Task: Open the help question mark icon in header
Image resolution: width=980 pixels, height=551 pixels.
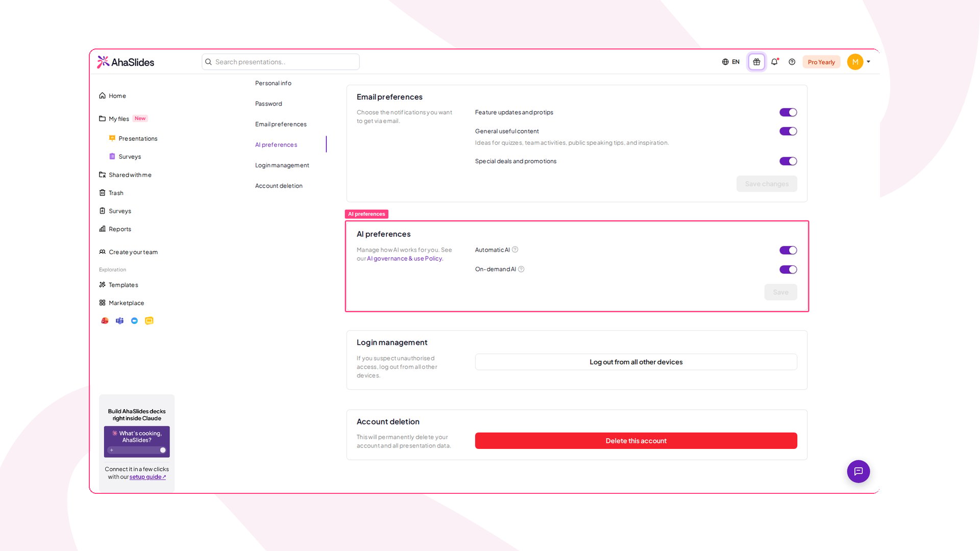Action: pyautogui.click(x=792, y=62)
